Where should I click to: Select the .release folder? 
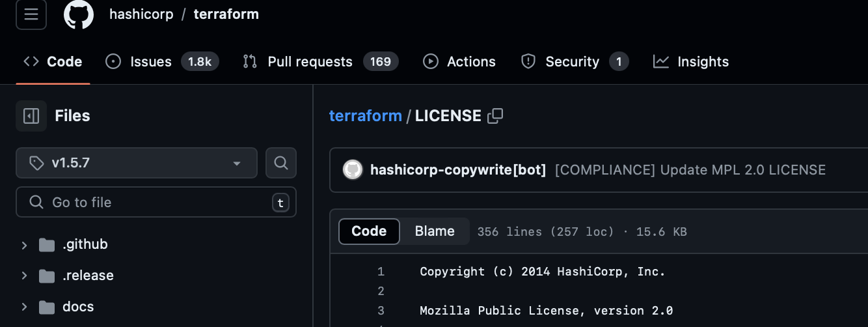pos(88,276)
